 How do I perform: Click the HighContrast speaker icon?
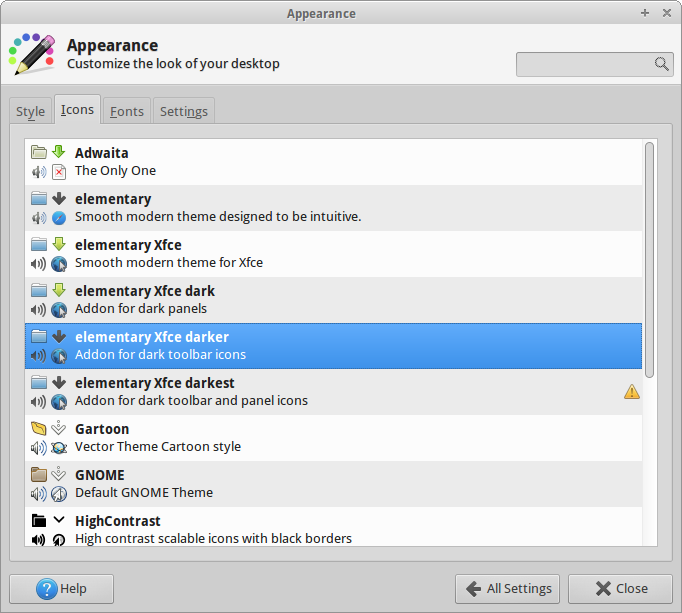pyautogui.click(x=39, y=539)
